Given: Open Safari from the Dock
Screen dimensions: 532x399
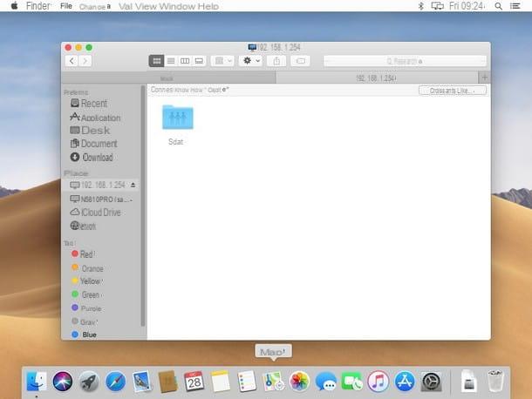Looking at the screenshot, I should point(115,381).
